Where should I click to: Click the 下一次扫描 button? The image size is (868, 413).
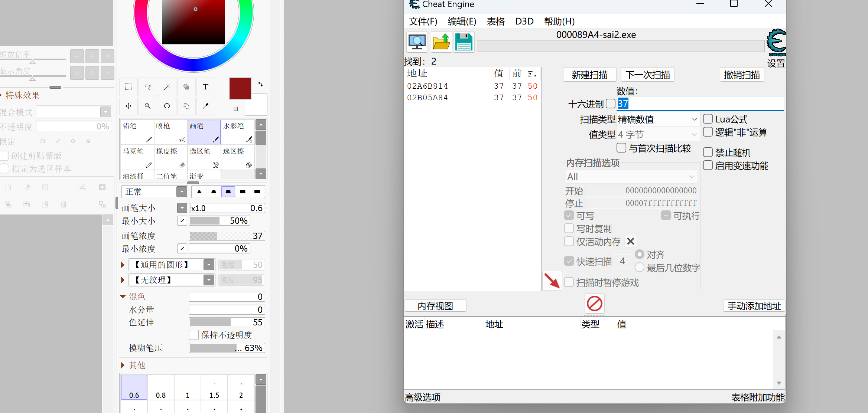coord(647,75)
